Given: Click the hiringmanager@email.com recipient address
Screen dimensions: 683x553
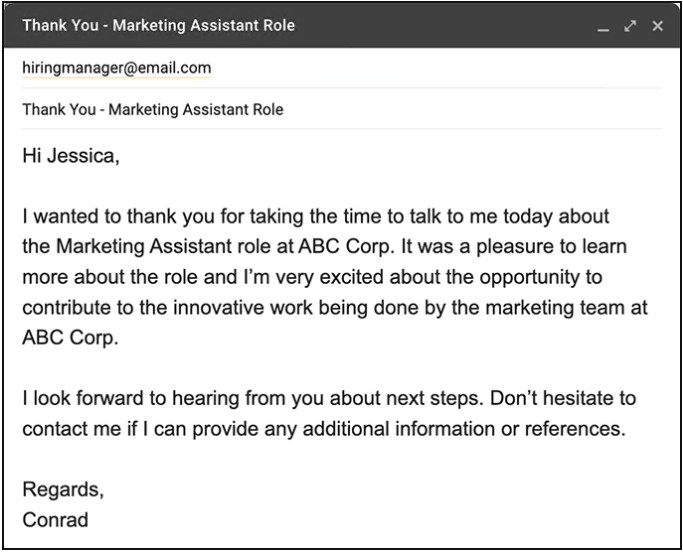Looking at the screenshot, I should (x=116, y=68).
